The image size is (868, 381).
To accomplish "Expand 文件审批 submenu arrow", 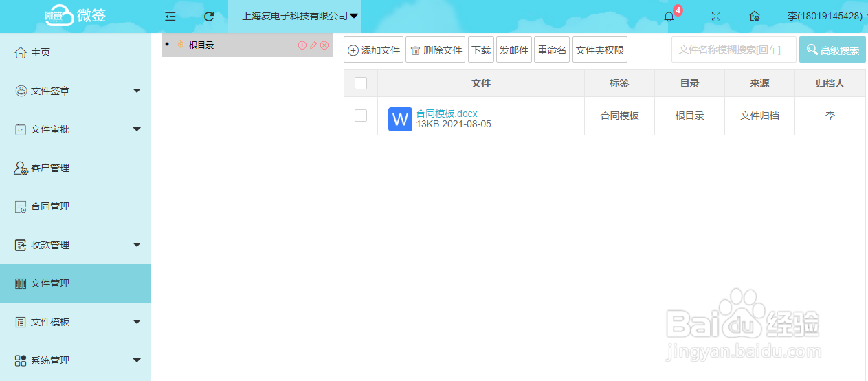I will pyautogui.click(x=137, y=129).
